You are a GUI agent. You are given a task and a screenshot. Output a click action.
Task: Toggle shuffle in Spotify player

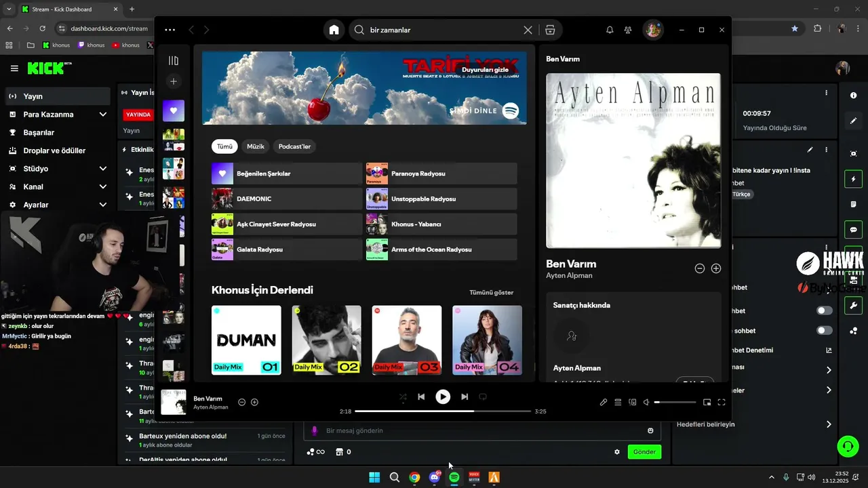(x=403, y=397)
